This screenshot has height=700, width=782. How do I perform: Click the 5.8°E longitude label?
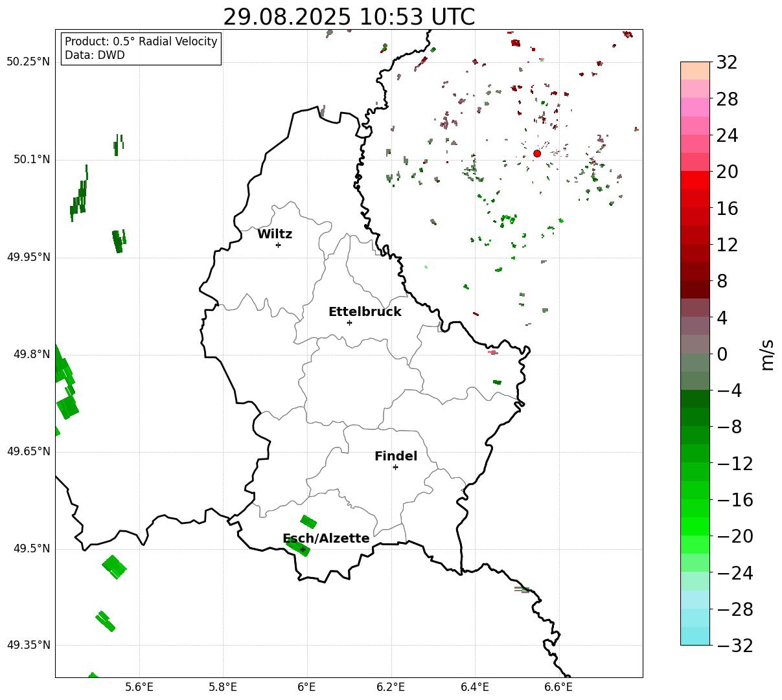223,687
